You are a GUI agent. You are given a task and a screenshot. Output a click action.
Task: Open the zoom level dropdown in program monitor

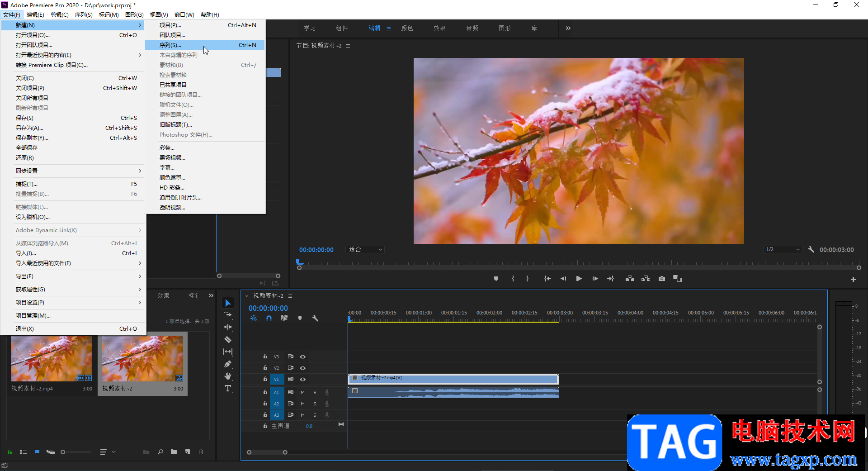[x=365, y=249]
